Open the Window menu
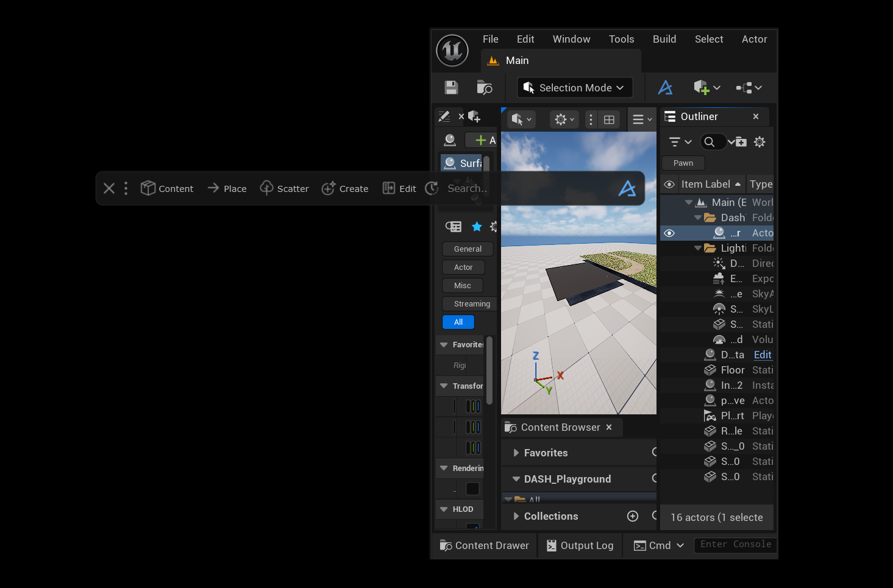The width and height of the screenshot is (893, 588). click(x=571, y=39)
